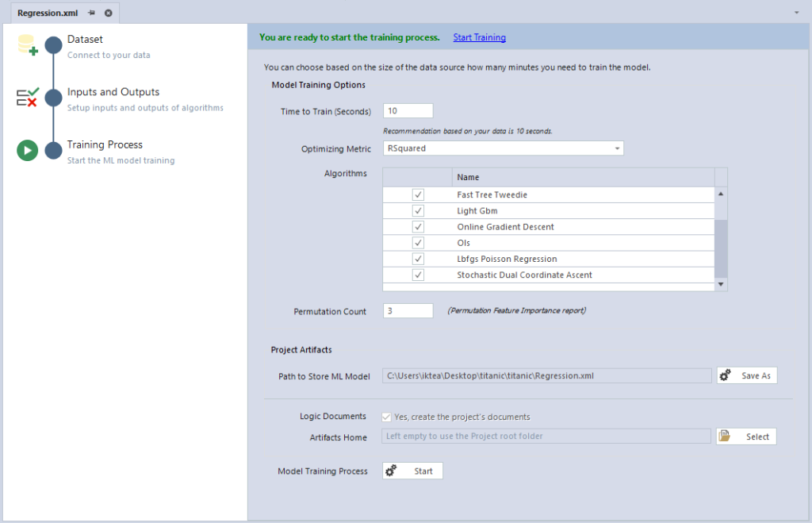Click the Dataset database icon
Viewport: 812px width, 523px height.
coord(28,45)
